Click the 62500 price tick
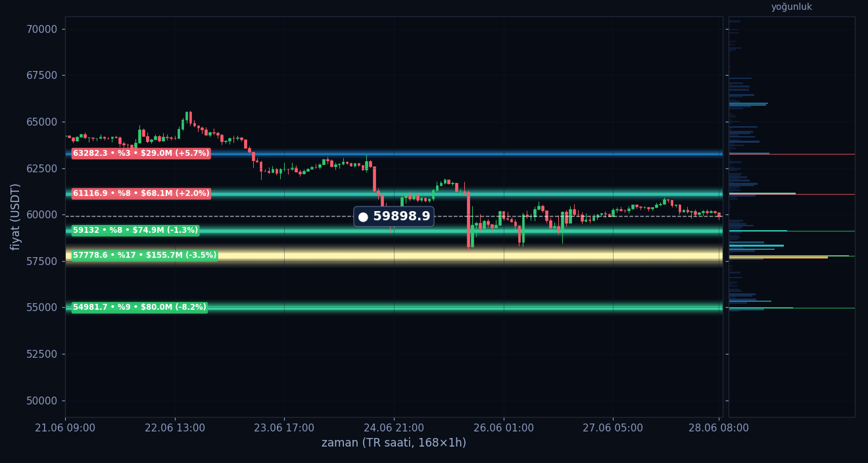Screen dimensions: 868x463 [41, 168]
